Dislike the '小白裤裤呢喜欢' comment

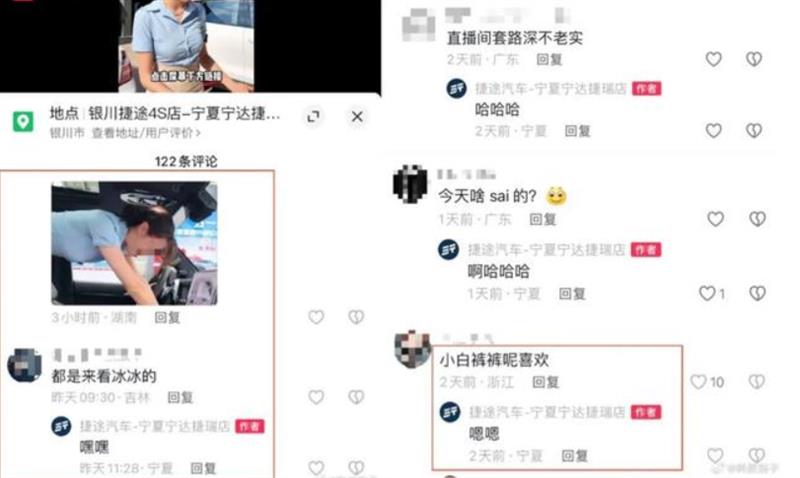(x=757, y=382)
